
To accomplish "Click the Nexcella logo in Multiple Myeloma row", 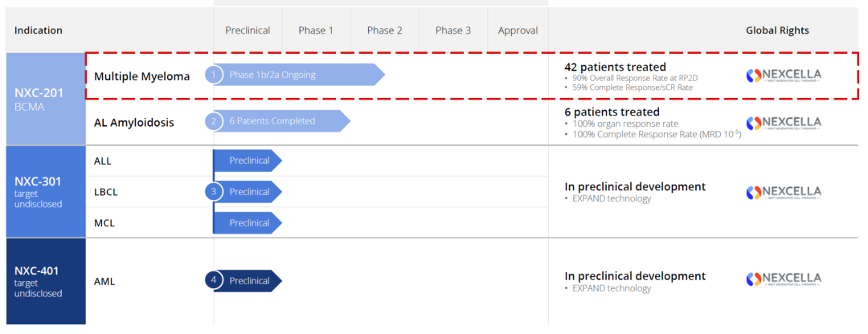I will (784, 75).
